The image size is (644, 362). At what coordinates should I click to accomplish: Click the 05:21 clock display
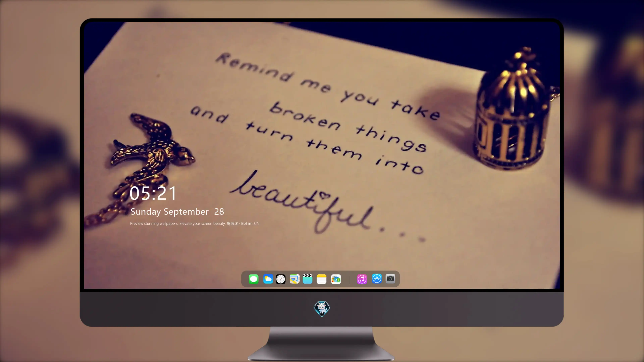(x=153, y=193)
